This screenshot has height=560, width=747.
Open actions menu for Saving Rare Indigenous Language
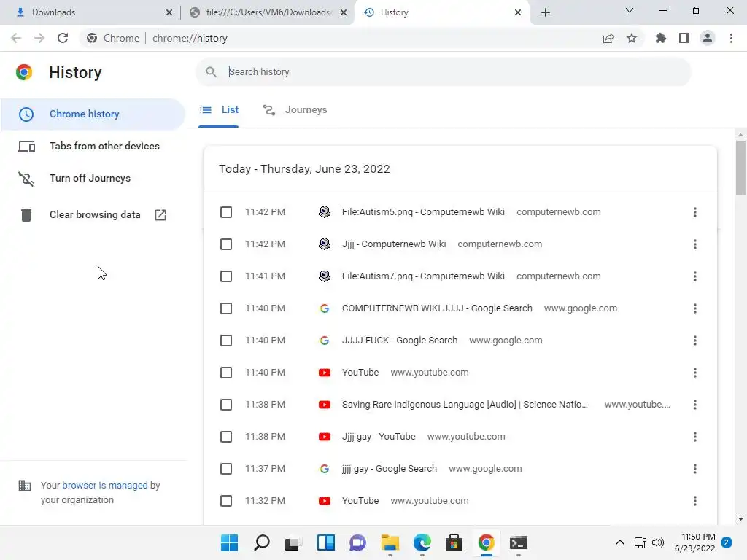pos(695,405)
